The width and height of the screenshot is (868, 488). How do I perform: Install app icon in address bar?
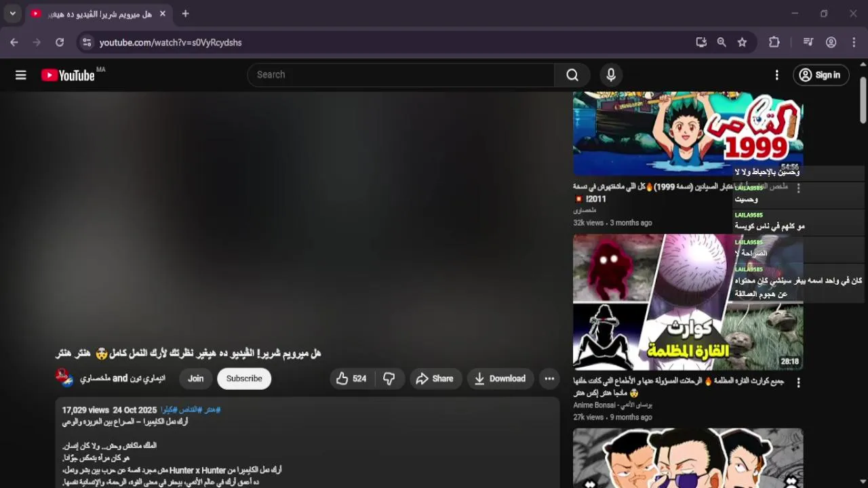click(x=701, y=42)
